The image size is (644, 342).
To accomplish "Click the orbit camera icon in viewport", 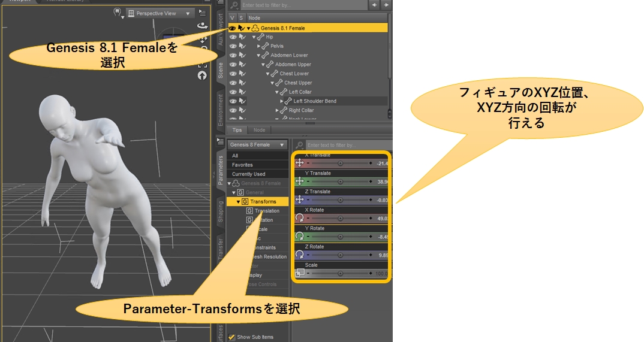I will pyautogui.click(x=202, y=26).
